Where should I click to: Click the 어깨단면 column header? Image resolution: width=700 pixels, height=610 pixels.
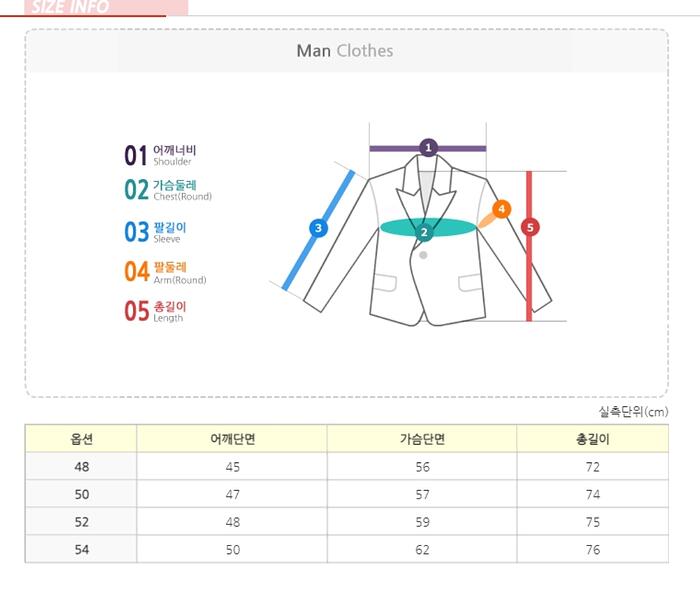pos(232,439)
